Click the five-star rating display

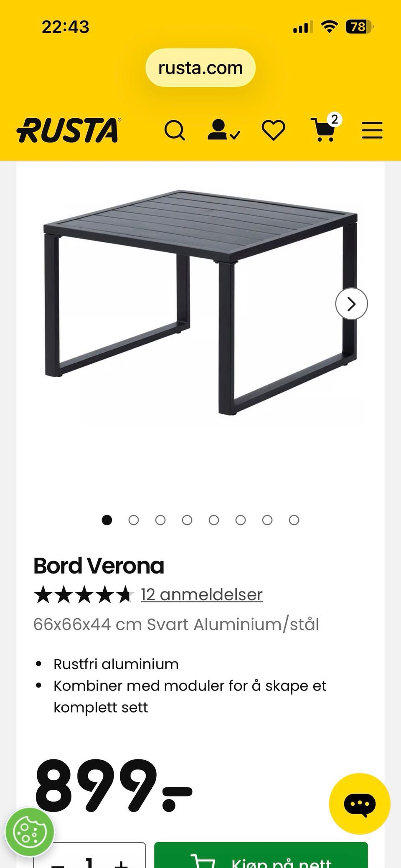(84, 594)
